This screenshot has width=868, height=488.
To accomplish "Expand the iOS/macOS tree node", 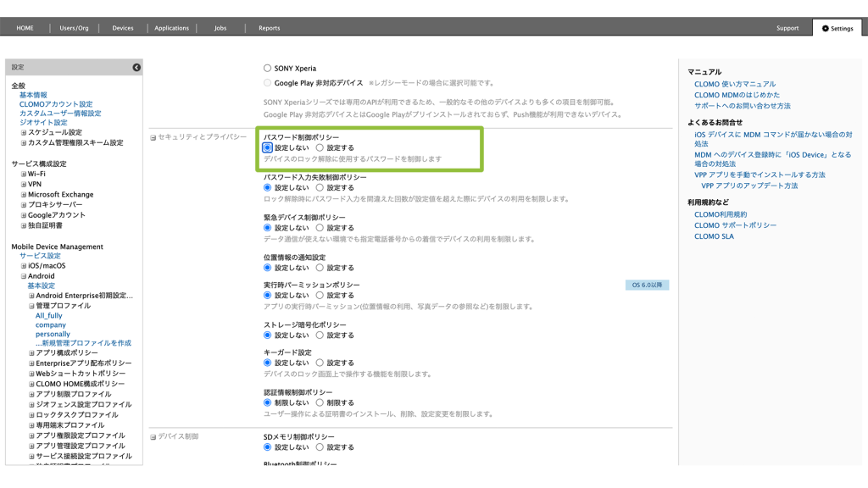I will (x=24, y=266).
